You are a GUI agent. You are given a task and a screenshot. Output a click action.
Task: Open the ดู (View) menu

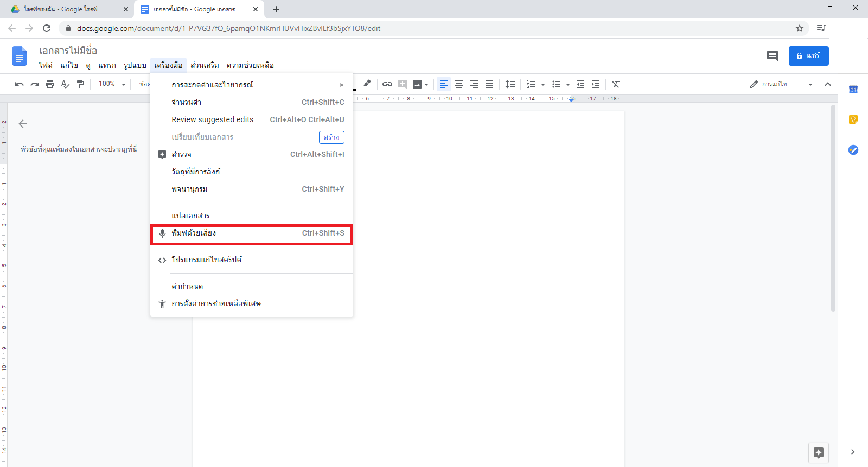click(88, 65)
